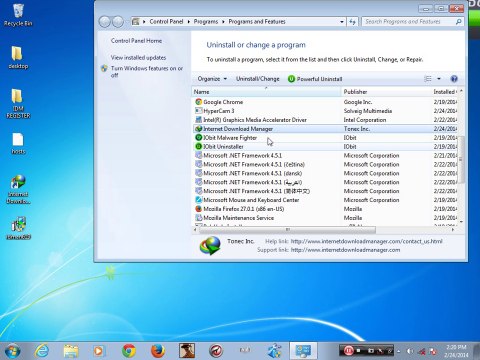Viewport: 480px width, 360px height.
Task: Click the change view icon
Action: (428, 79)
